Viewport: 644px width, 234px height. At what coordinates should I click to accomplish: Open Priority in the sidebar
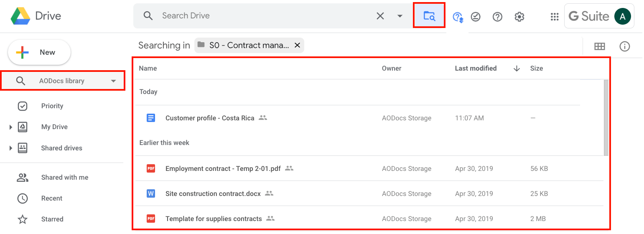pyautogui.click(x=52, y=106)
